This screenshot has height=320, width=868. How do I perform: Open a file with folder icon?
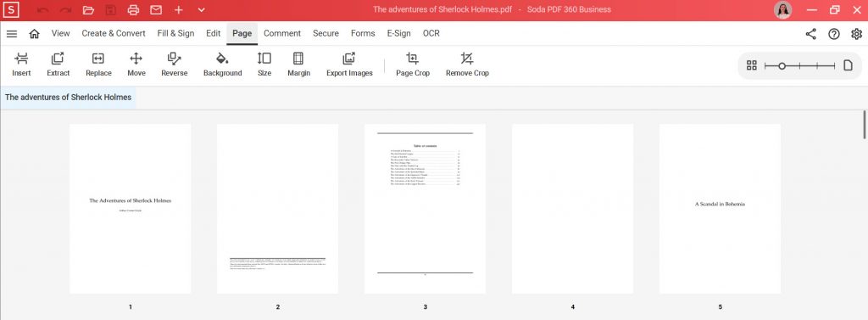[88, 10]
